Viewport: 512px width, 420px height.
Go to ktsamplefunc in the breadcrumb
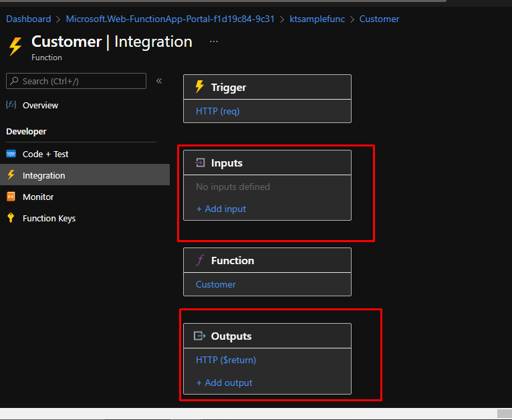click(317, 19)
